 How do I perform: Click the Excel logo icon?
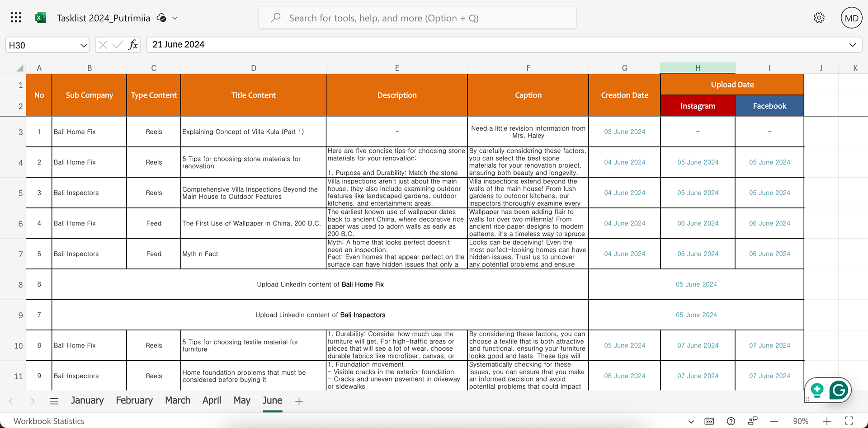(41, 18)
